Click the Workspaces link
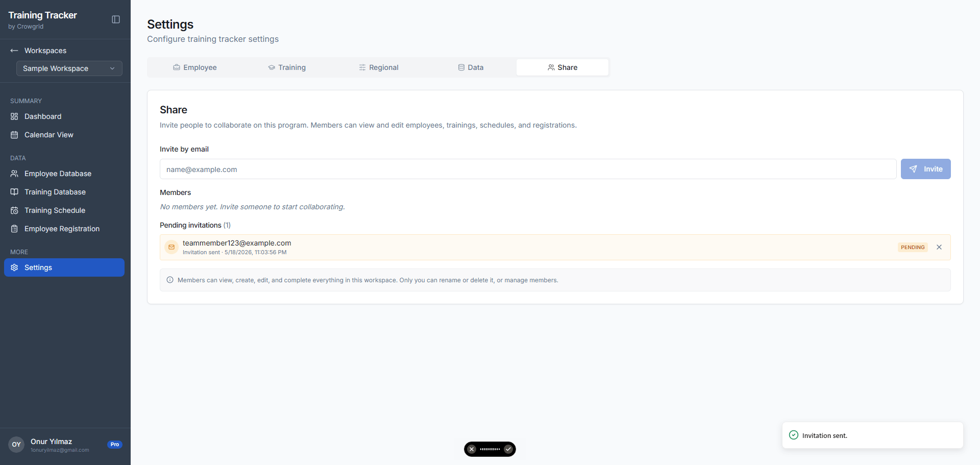The image size is (980, 465). point(45,51)
